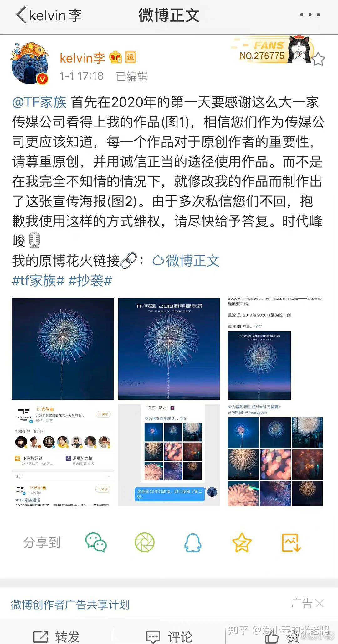
Task: Close the advertisement with the X
Action: (320, 603)
